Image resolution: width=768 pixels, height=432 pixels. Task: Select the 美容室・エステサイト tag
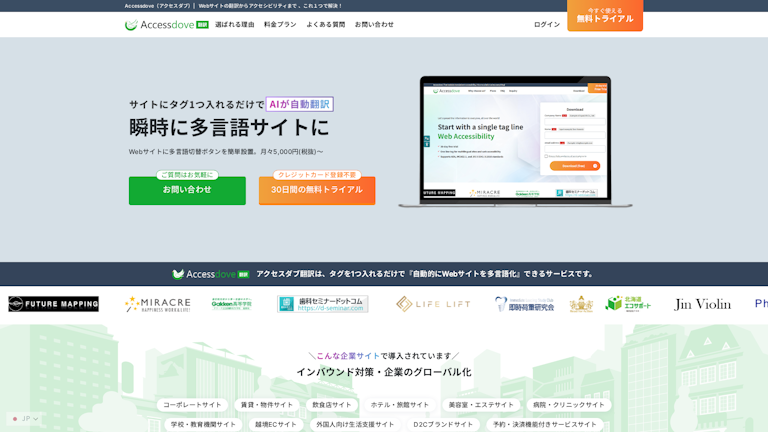coord(481,405)
